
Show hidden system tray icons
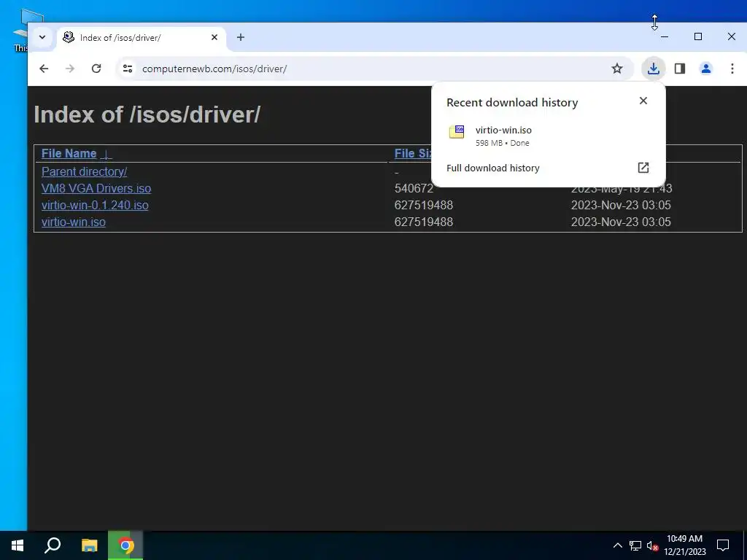coord(617,545)
